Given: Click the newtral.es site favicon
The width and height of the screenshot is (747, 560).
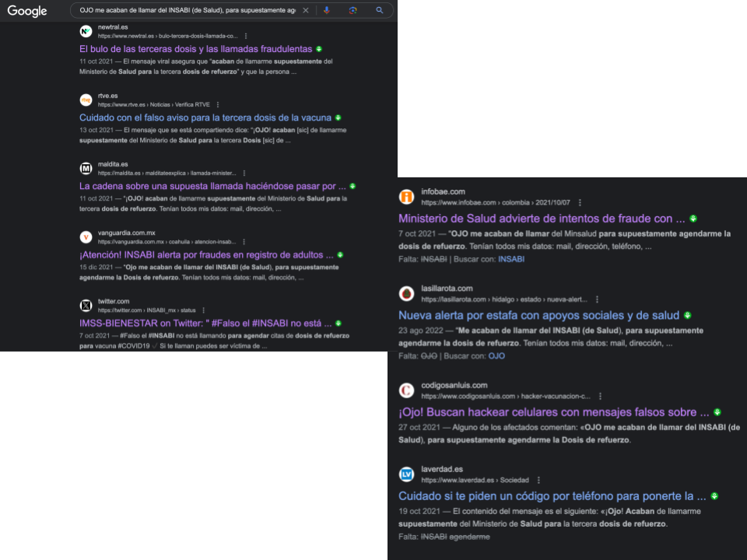Looking at the screenshot, I should pyautogui.click(x=86, y=31).
